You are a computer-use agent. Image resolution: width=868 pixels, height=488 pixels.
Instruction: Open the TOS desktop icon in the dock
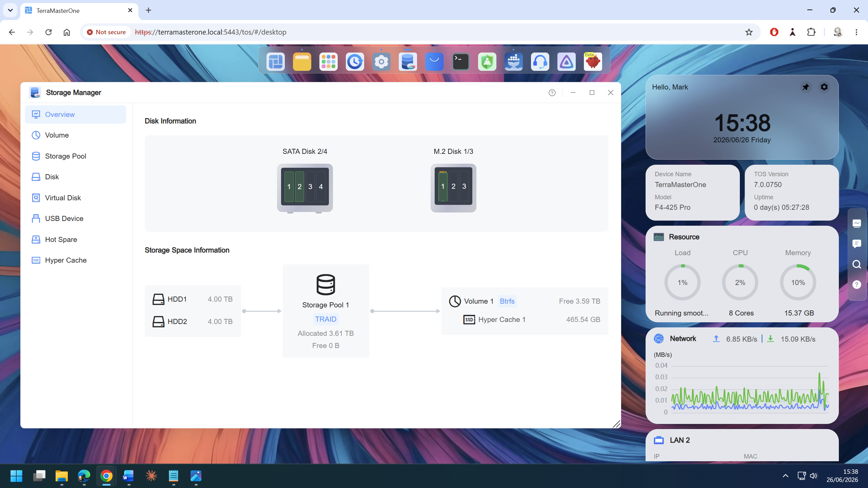click(275, 62)
